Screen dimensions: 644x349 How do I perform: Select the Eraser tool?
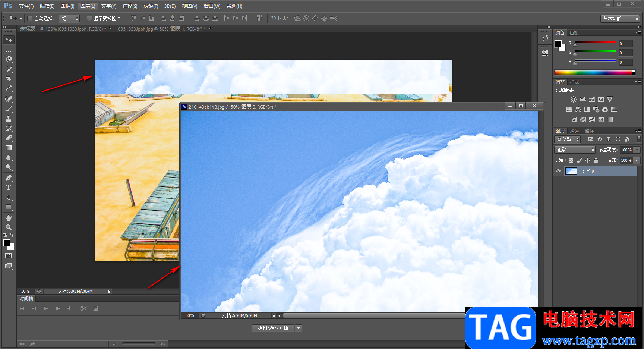9,138
